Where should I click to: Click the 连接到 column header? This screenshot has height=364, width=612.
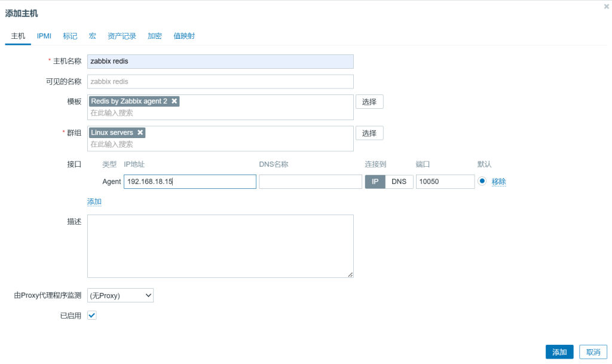[x=375, y=164]
